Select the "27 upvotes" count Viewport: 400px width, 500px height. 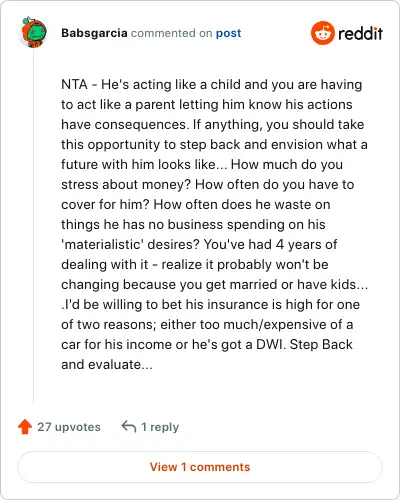pyautogui.click(x=69, y=427)
